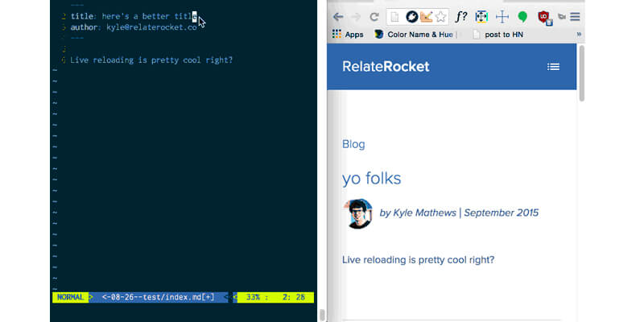This screenshot has width=644, height=322.
Task: Open the red shield uBlock icon
Action: (545, 18)
